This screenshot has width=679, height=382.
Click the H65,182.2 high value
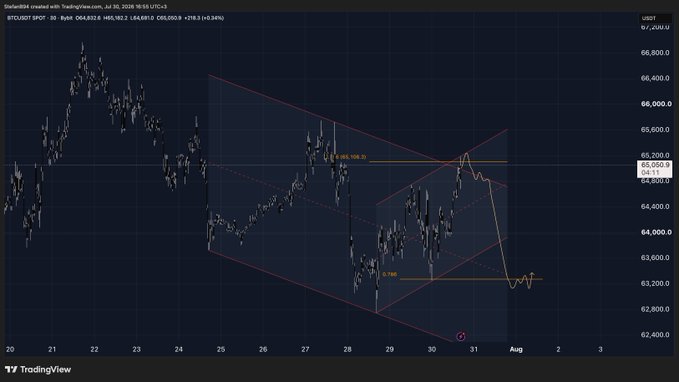click(x=115, y=18)
